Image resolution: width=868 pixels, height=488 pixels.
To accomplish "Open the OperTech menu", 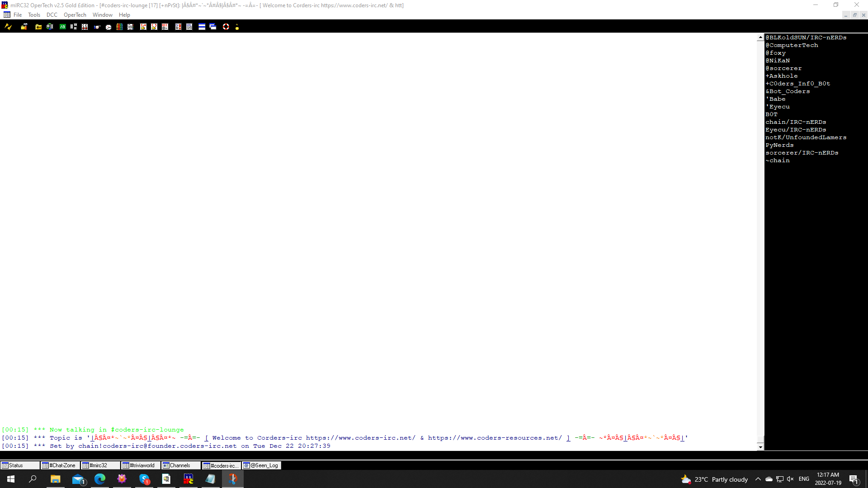I will pyautogui.click(x=75, y=15).
